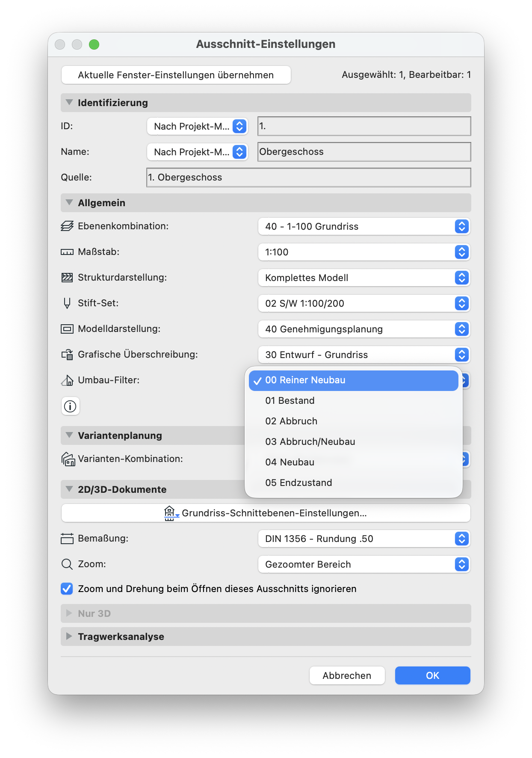Open the Bemaßung DIN 1356 dropdown
Screen dimensions: 532x758
[x=364, y=539]
